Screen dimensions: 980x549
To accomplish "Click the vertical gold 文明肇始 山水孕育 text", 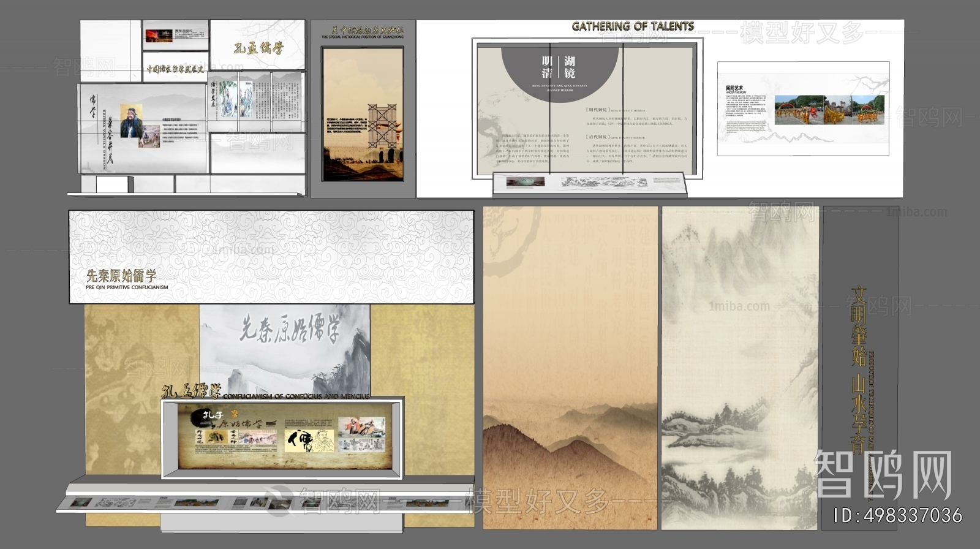I will [x=860, y=368].
